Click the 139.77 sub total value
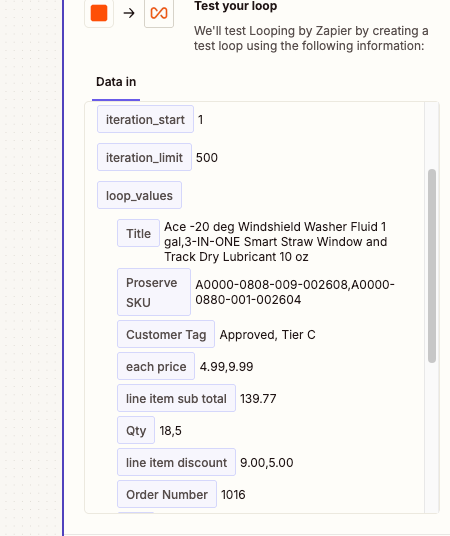 (258, 399)
